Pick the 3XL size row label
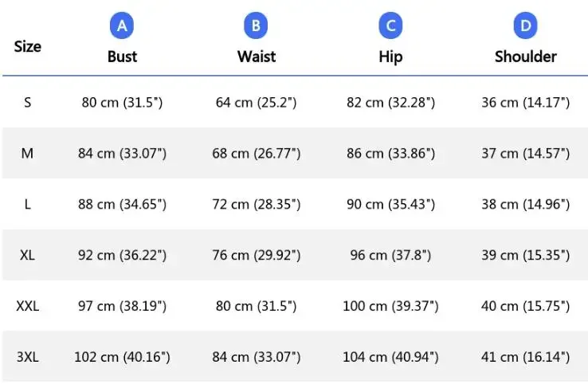 pos(28,357)
